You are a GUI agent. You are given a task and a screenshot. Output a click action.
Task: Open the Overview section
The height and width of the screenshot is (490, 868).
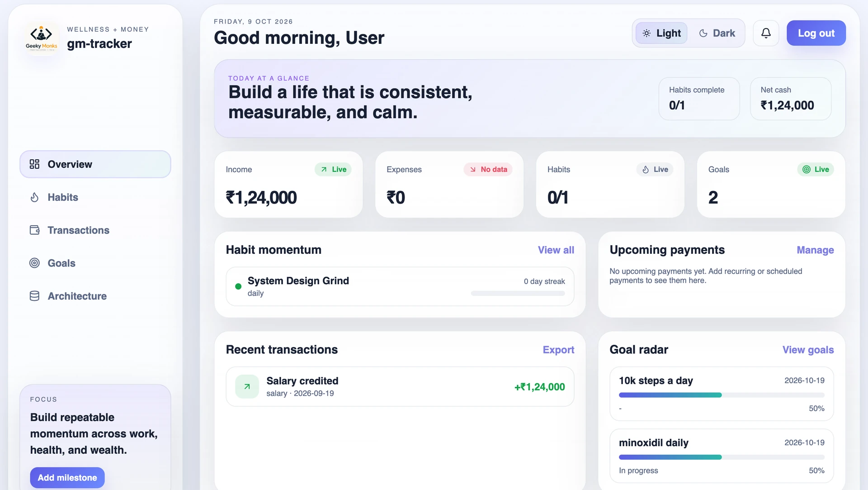pos(95,164)
